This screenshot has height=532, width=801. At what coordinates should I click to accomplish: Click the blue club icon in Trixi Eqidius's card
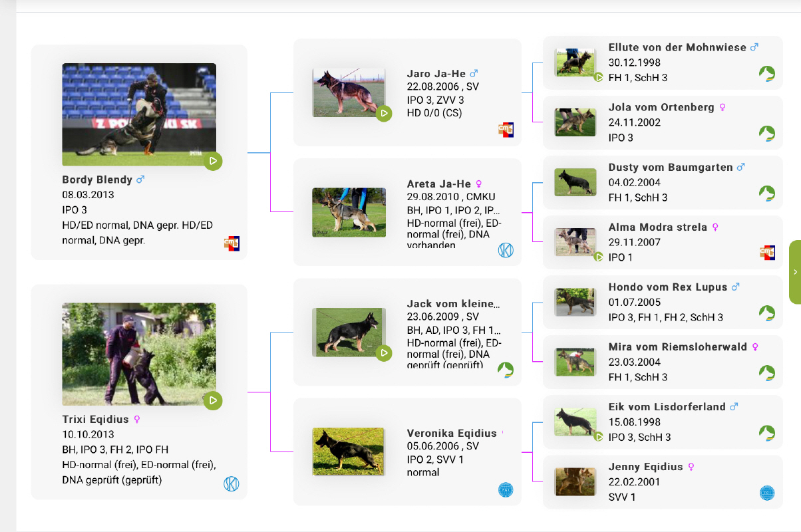232,484
